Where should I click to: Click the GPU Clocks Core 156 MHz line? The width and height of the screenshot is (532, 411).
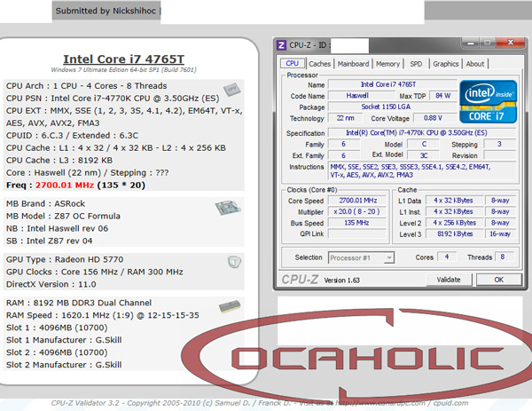pyautogui.click(x=95, y=272)
